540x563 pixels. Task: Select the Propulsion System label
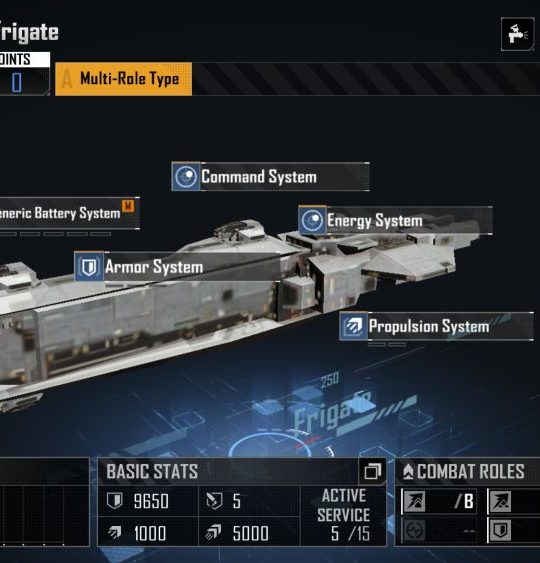point(436,326)
